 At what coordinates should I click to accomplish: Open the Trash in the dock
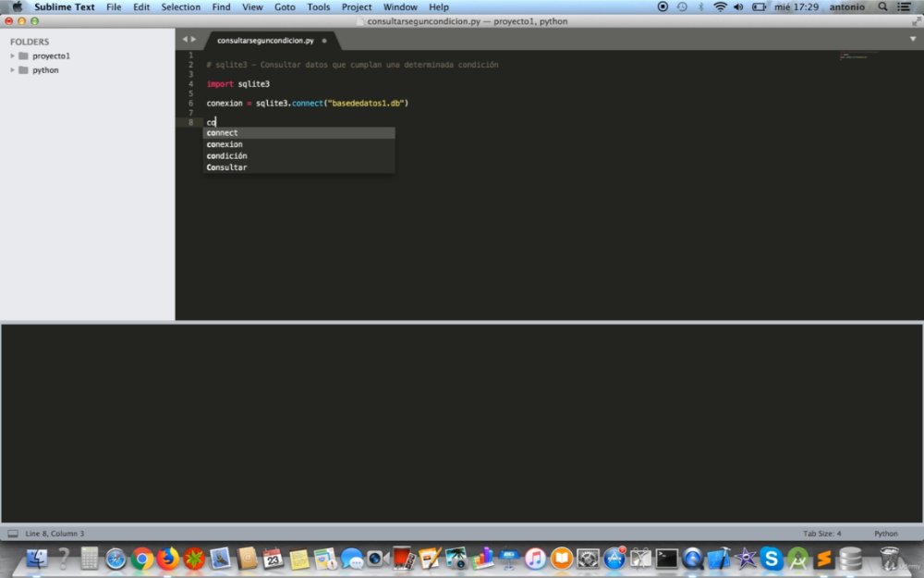(889, 559)
